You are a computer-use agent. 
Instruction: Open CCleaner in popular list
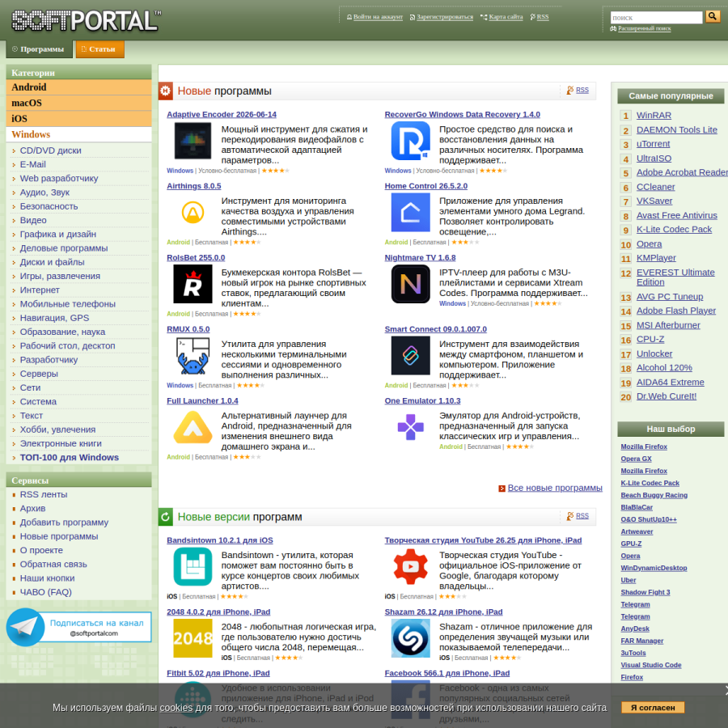coord(655,187)
